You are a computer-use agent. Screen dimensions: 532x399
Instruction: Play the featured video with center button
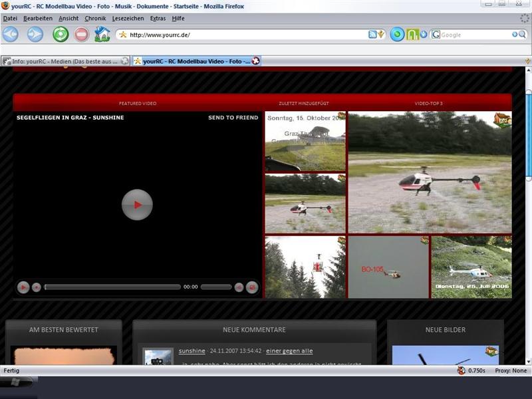tap(137, 205)
